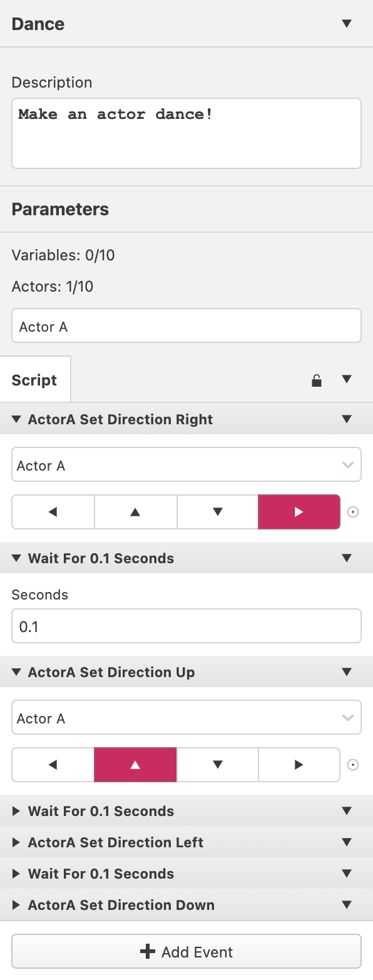The height and width of the screenshot is (980, 373).
Task: Toggle the script lock icon
Action: pos(317,380)
